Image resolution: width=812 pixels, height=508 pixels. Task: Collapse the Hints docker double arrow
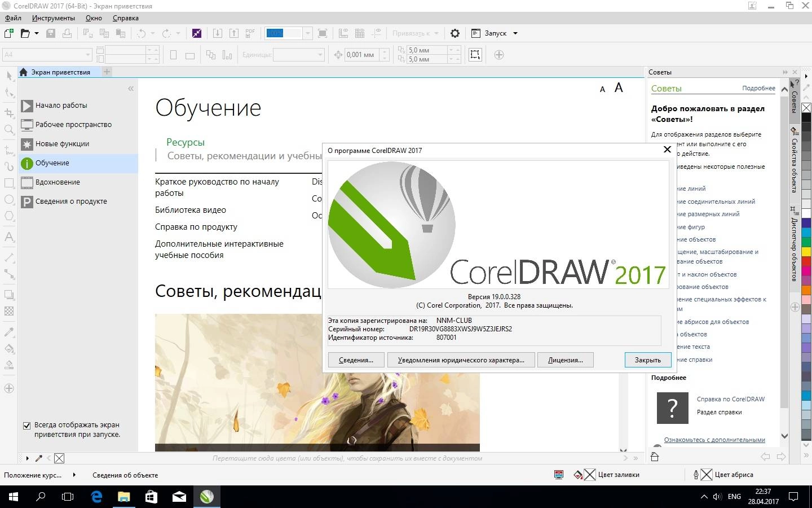point(785,72)
